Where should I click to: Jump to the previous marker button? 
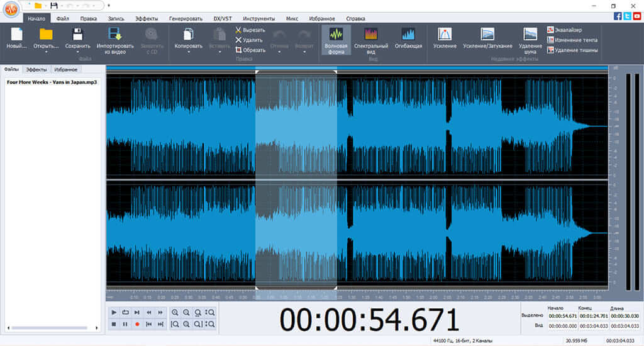point(148,324)
